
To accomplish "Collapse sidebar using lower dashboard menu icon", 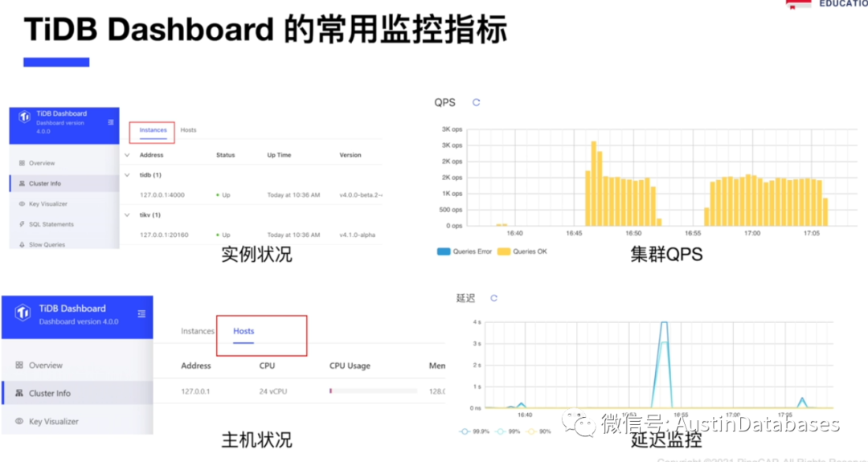I will click(x=141, y=313).
